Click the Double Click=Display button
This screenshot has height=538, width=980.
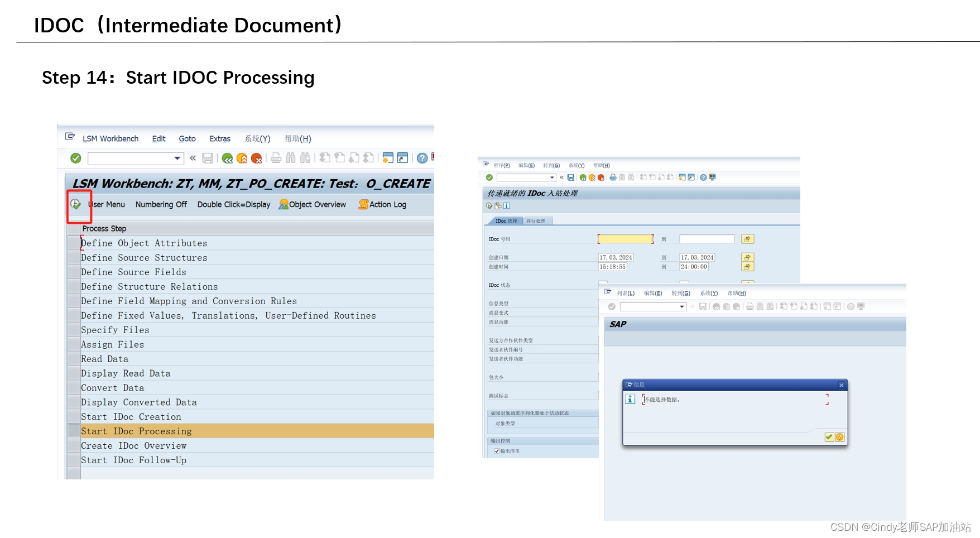coord(234,204)
